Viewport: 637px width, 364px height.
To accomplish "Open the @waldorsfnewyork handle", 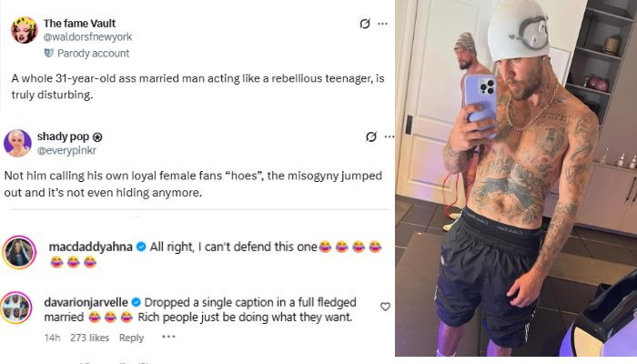I will (87, 37).
